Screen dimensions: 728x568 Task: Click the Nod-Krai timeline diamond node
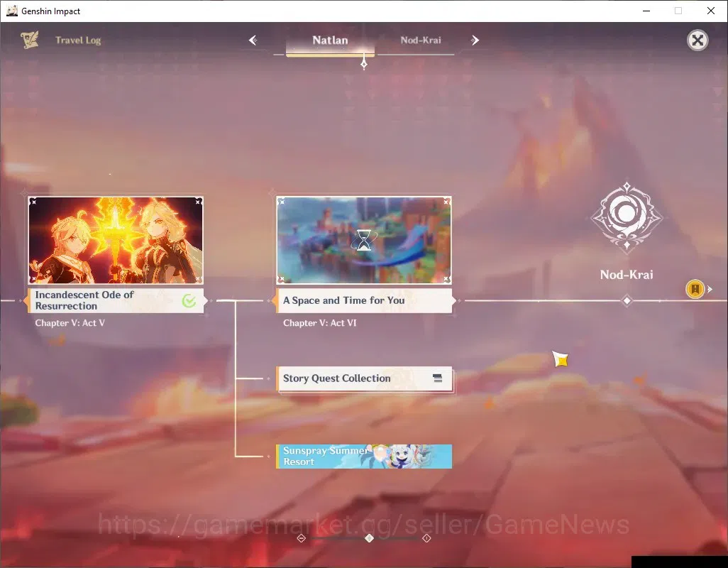click(627, 301)
